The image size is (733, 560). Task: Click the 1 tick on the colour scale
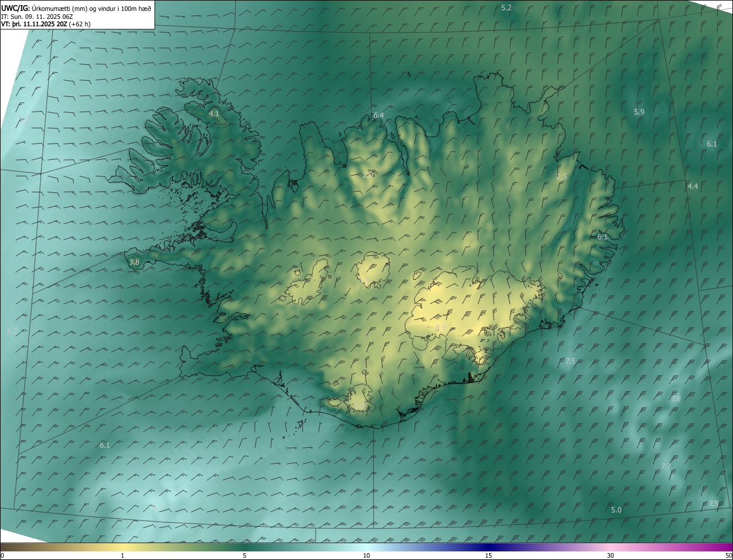tap(123, 555)
